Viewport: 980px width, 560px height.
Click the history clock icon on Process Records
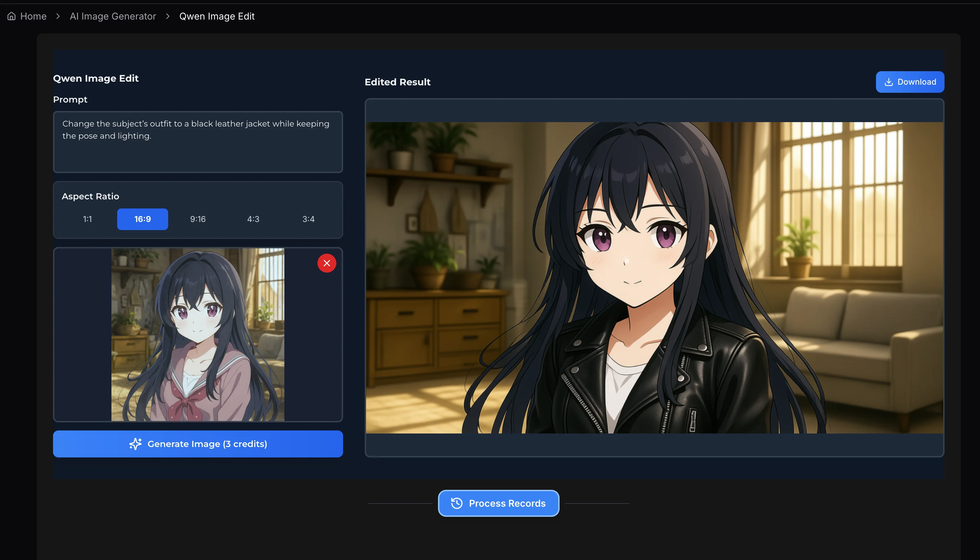(x=457, y=503)
